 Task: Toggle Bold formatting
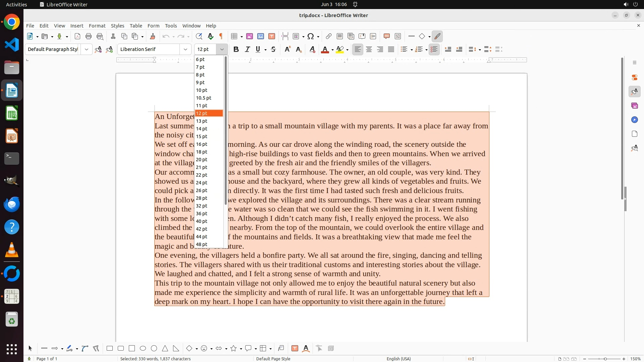pos(236,49)
